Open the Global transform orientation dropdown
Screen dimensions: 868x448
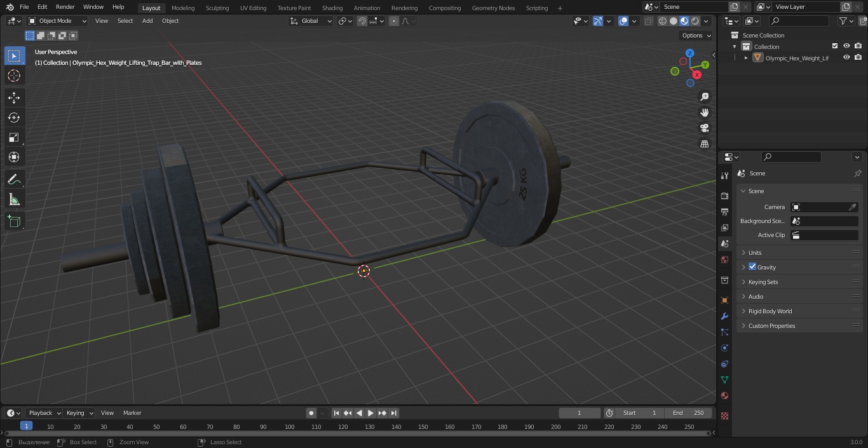point(311,21)
